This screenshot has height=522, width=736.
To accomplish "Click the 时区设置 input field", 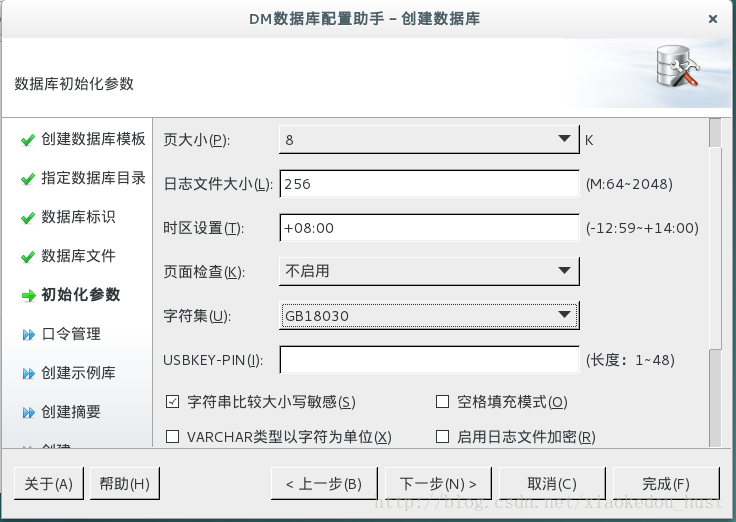I will (x=429, y=228).
